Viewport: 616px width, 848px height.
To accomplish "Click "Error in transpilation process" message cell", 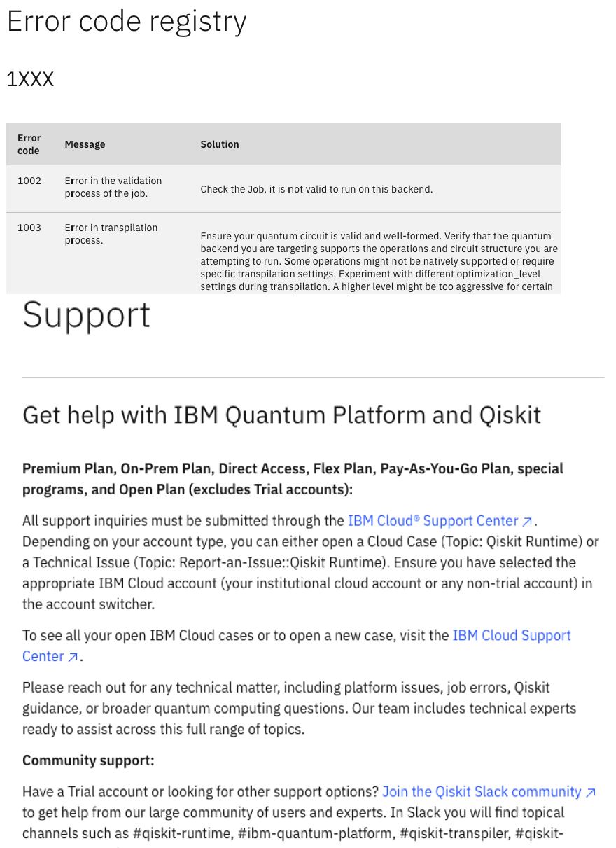I will coord(111,234).
